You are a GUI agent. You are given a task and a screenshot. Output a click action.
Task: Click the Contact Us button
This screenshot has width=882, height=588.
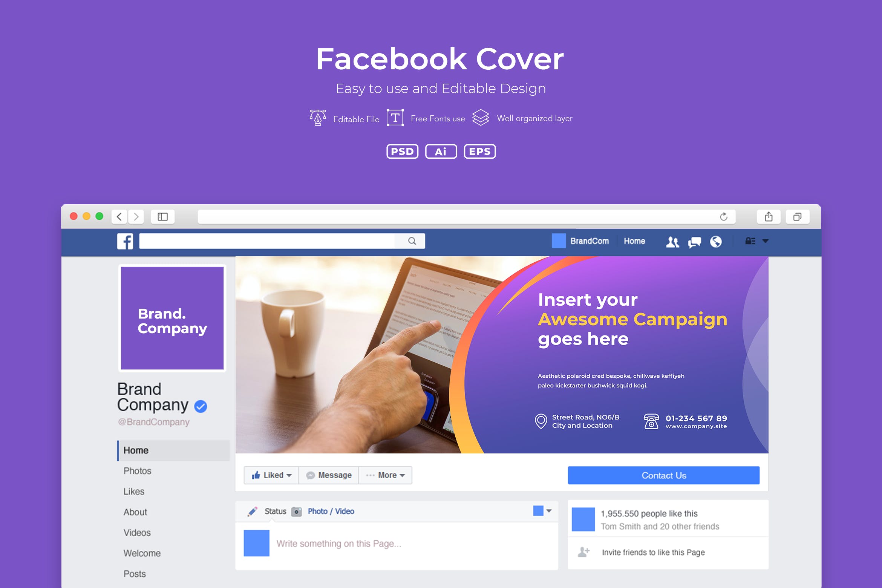click(x=663, y=475)
